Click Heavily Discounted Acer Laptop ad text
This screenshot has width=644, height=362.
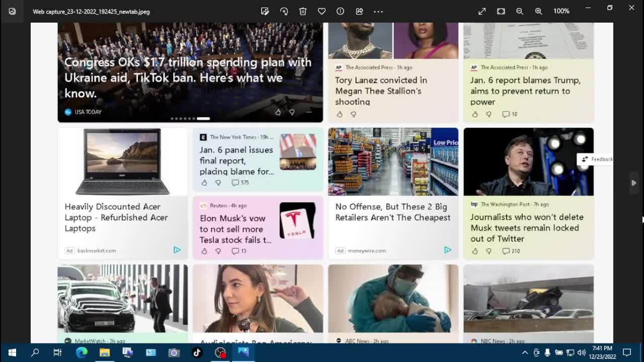pyautogui.click(x=116, y=217)
